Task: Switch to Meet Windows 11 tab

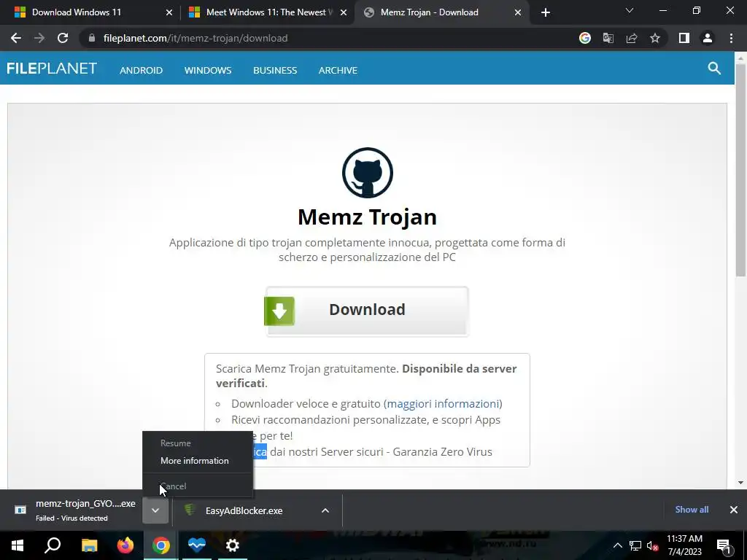Action: pyautogui.click(x=266, y=12)
